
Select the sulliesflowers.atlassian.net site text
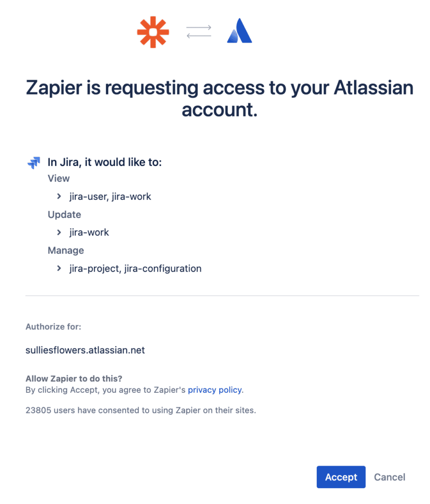(85, 350)
